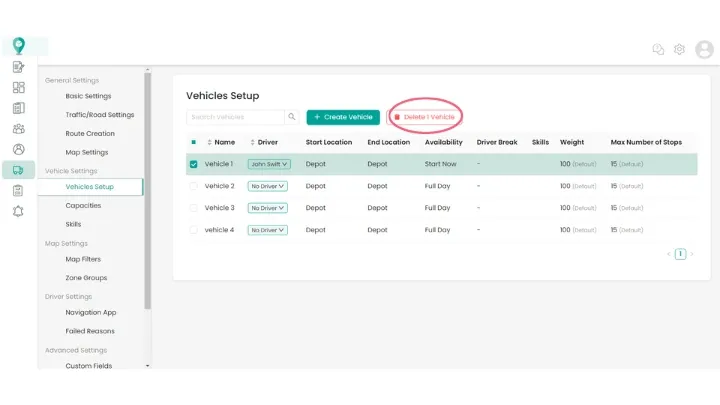Toggle the select-all header checkbox
This screenshot has height=405, width=720.
tap(194, 142)
